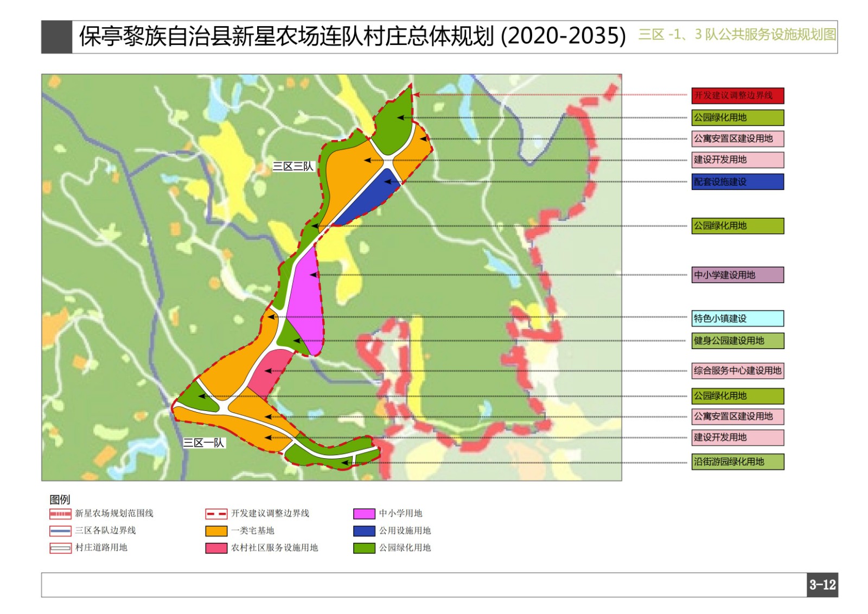Select 建设开发用地 label directly above 配套设施建设
The image size is (868, 614).
coord(737,160)
